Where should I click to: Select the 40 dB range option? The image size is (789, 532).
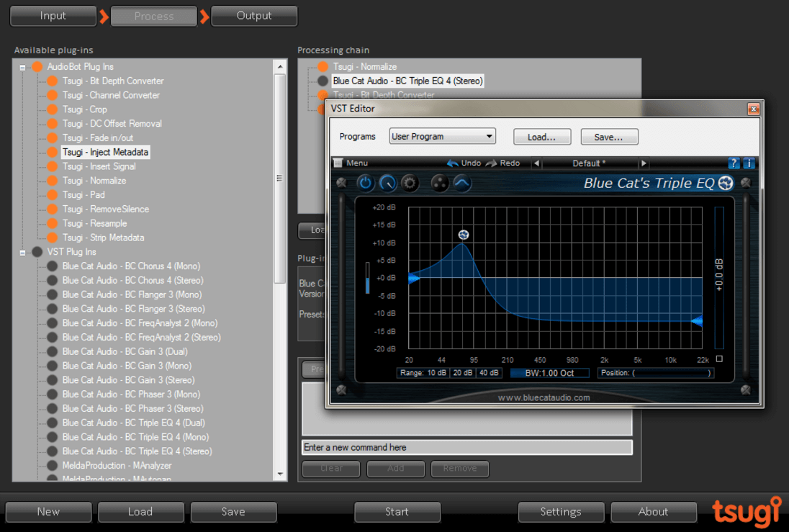[x=489, y=373]
